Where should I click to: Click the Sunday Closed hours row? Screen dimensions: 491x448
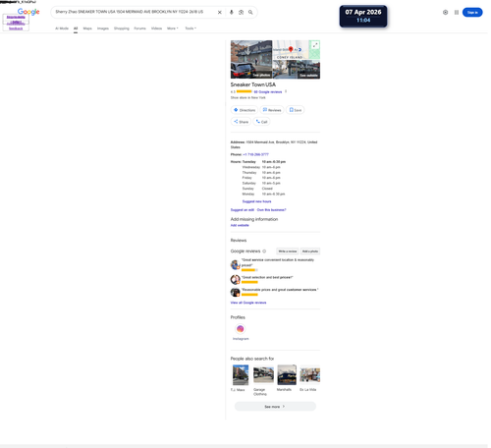pos(257,189)
